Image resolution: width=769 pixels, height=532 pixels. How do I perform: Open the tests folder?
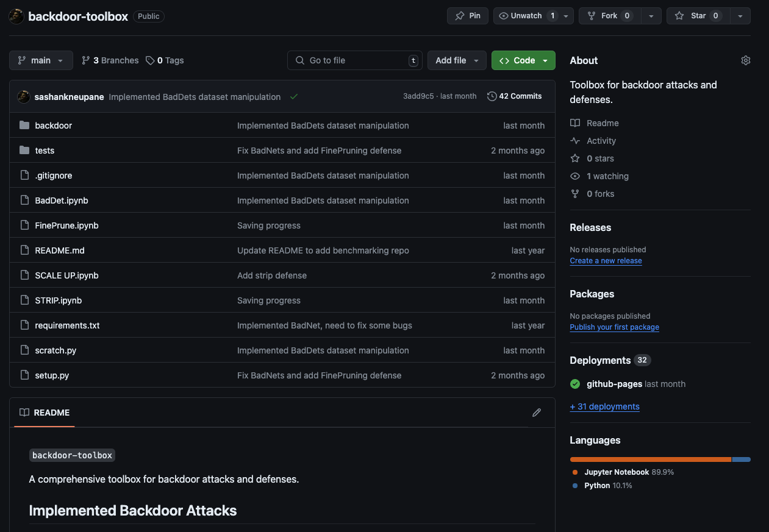pyautogui.click(x=45, y=151)
